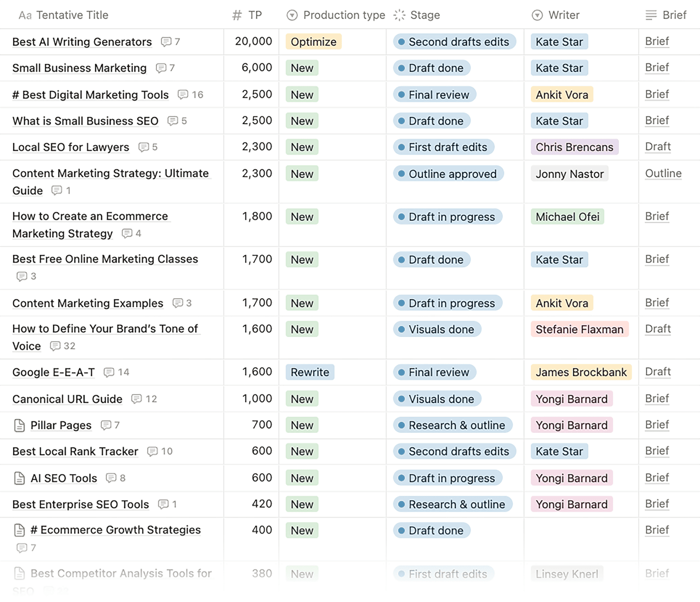Open the Brief for Small Business Marketing
The height and width of the screenshot is (602, 700).
[656, 67]
